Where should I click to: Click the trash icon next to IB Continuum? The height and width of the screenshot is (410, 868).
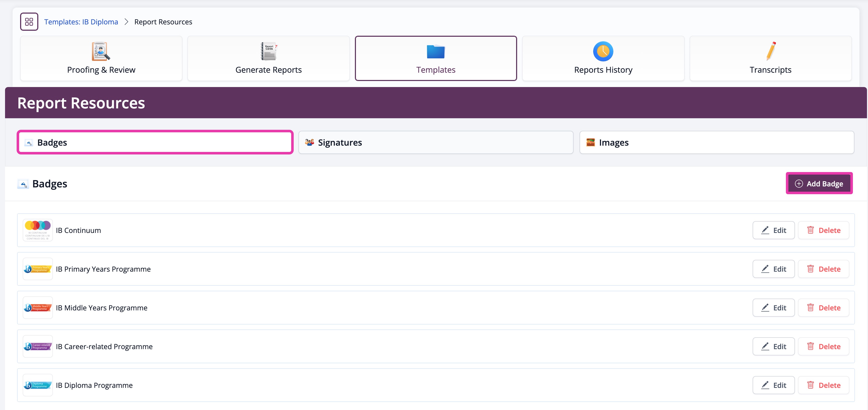point(811,230)
